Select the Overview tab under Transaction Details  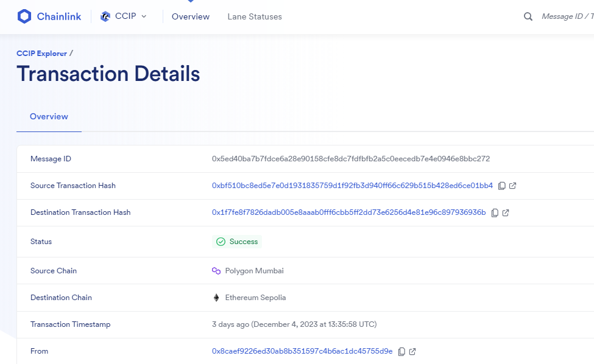tap(49, 116)
